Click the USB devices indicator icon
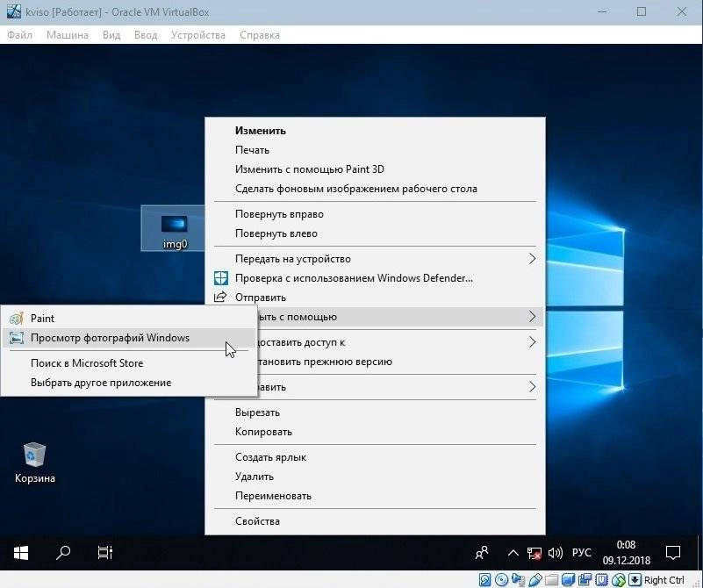Screen dimensions: 703x588 click(534, 579)
